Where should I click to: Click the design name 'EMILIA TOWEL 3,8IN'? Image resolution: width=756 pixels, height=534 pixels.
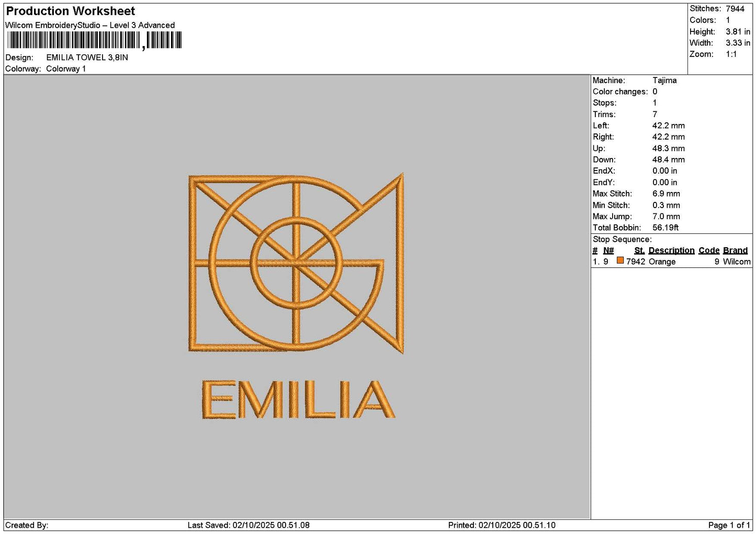87,58
